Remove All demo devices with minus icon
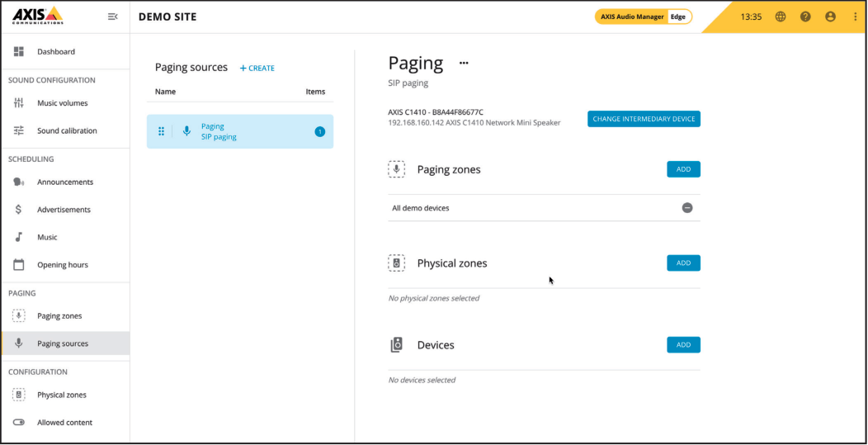868x445 pixels. click(x=687, y=208)
